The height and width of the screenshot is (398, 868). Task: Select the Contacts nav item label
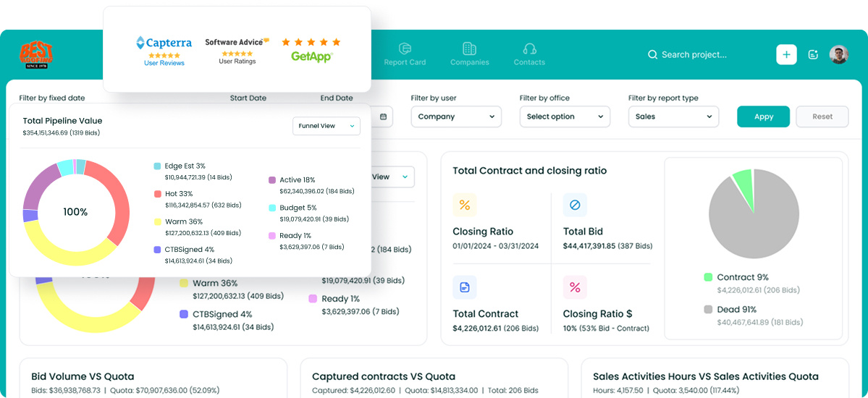click(529, 62)
